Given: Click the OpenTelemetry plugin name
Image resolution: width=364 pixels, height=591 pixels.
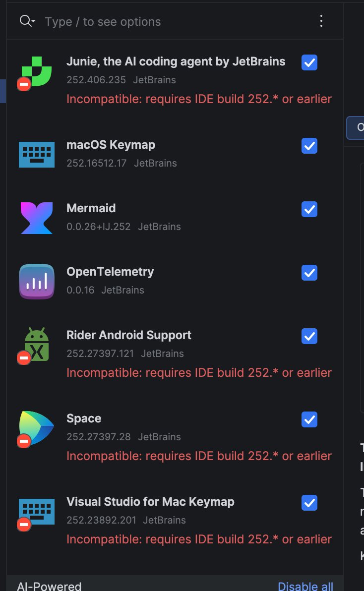Looking at the screenshot, I should point(110,272).
